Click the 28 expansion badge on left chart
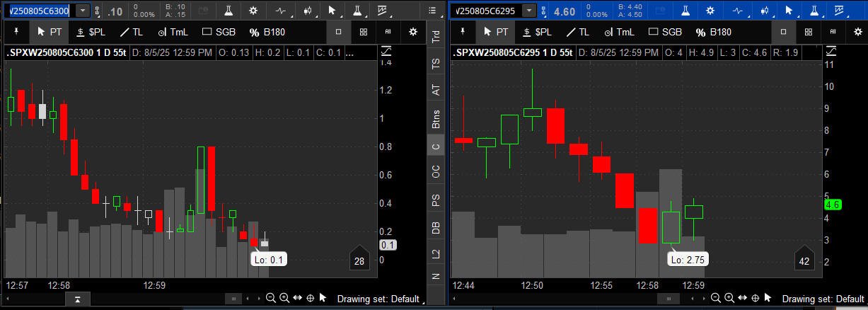868x310 pixels. click(359, 262)
